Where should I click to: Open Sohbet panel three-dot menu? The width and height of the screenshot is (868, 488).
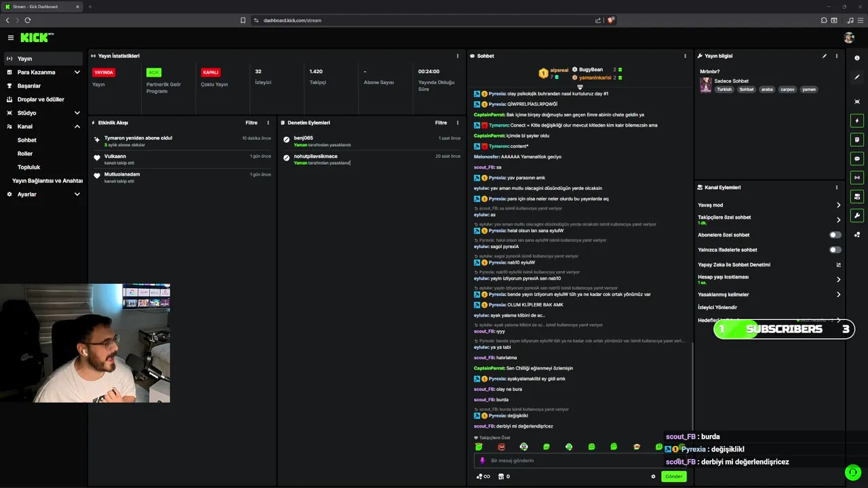point(685,56)
